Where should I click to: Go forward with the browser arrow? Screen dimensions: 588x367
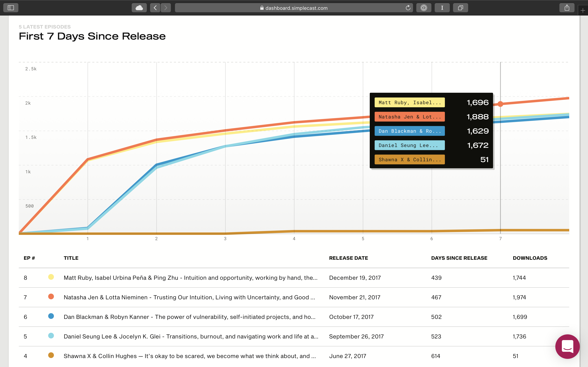tap(166, 8)
